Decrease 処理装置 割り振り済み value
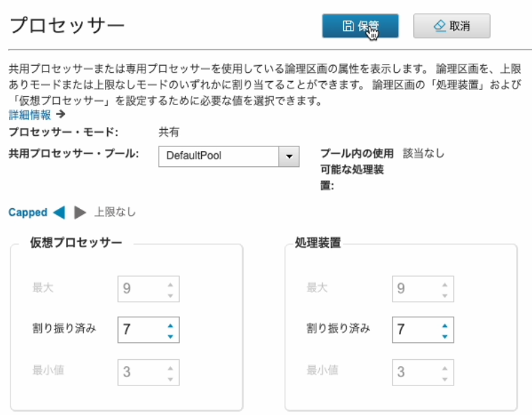The width and height of the screenshot is (532, 415). (445, 337)
